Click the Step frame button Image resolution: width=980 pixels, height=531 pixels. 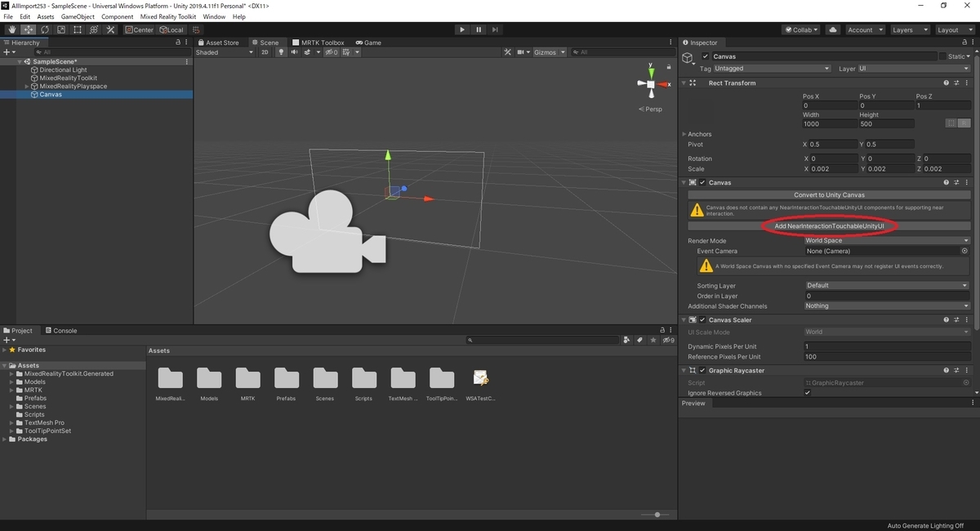495,29
